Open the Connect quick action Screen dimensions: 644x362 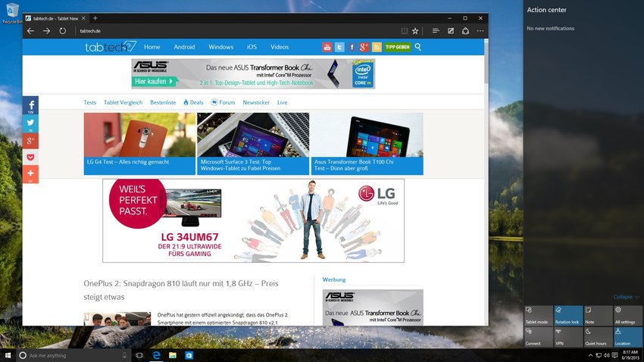538,337
